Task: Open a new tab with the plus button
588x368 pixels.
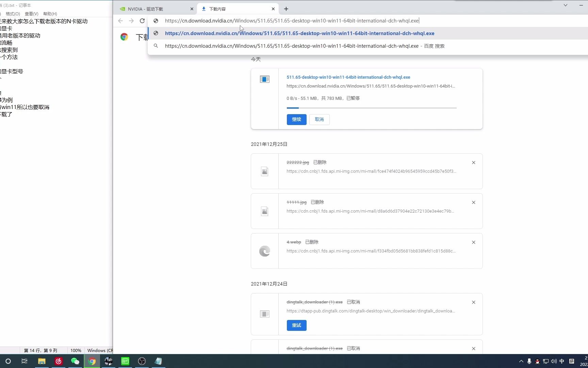Action: (x=286, y=9)
